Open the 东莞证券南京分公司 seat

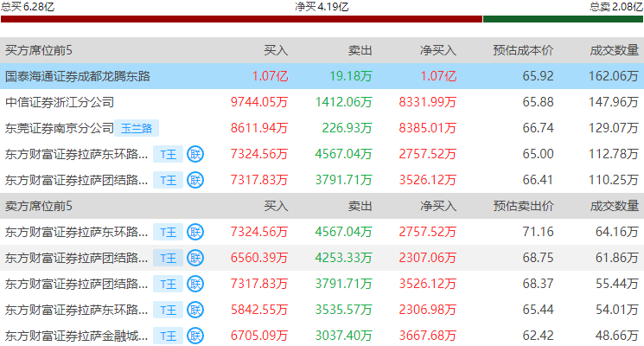tap(60, 128)
